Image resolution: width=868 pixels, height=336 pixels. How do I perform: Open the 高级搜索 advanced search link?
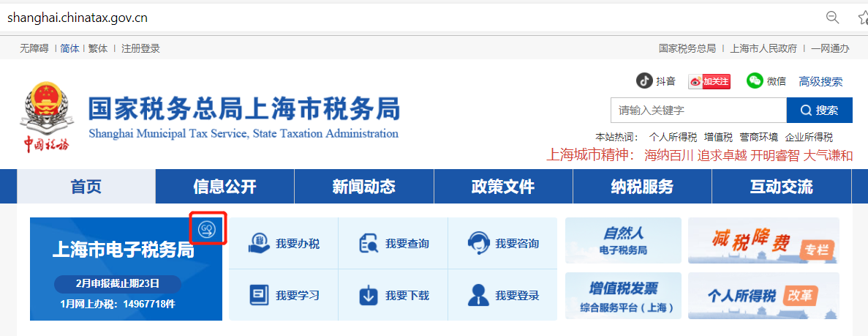click(x=820, y=81)
